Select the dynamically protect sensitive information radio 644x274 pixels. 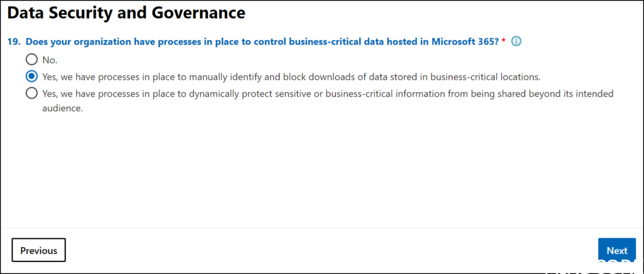(x=31, y=93)
